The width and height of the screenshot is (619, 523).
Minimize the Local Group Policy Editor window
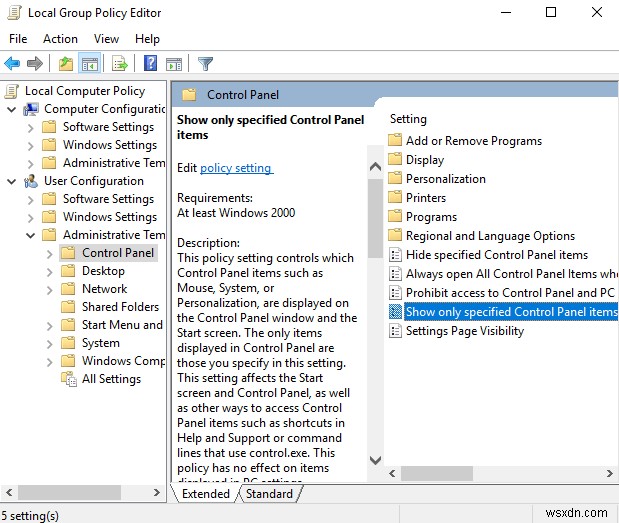coord(506,12)
